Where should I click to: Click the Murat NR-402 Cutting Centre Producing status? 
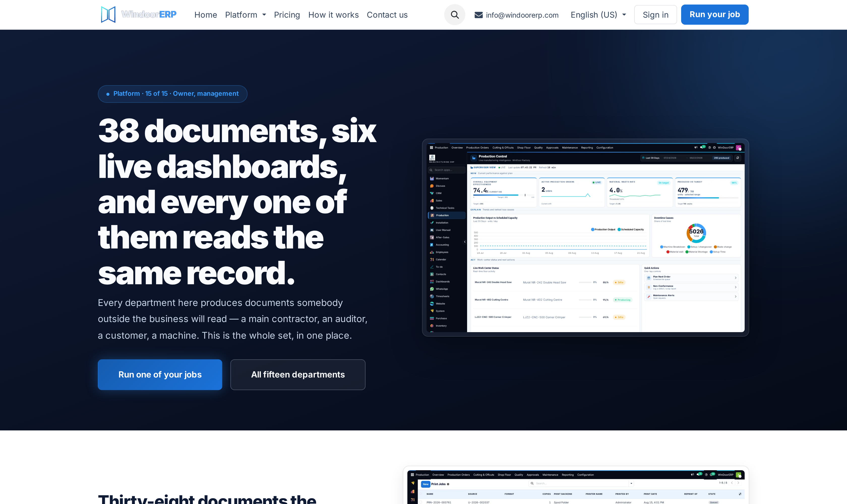[x=622, y=300]
